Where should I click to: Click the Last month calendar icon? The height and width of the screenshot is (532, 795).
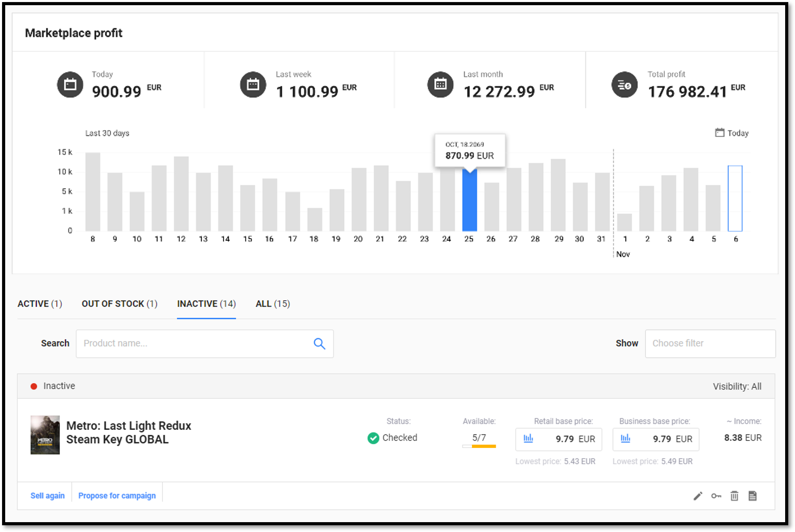pos(440,85)
